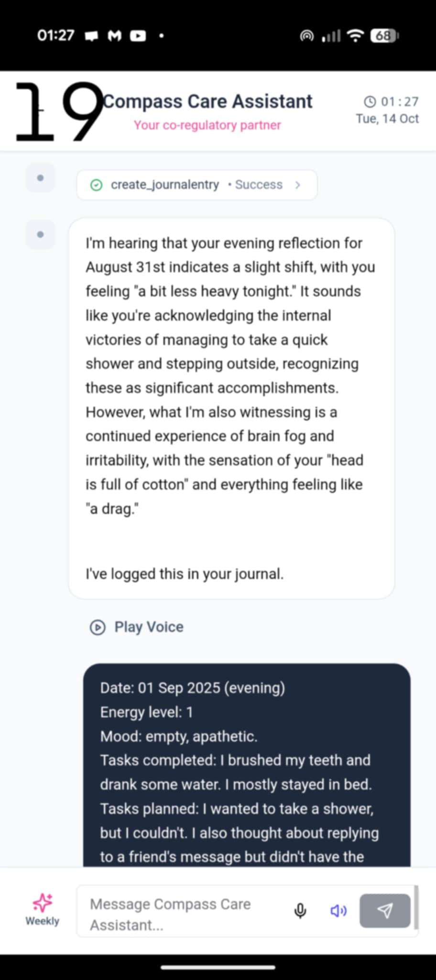Click the avatar dot beside create_journalentry

40,178
